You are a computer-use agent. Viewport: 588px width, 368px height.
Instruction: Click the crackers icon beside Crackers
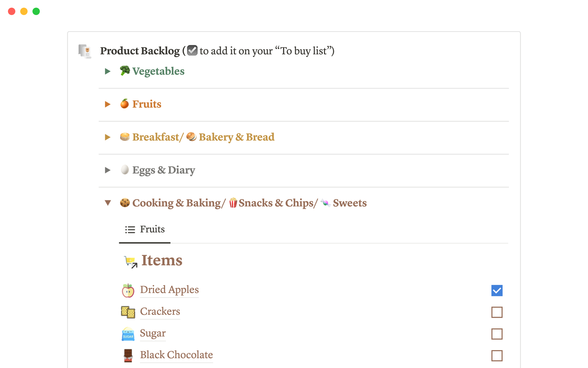click(x=128, y=312)
